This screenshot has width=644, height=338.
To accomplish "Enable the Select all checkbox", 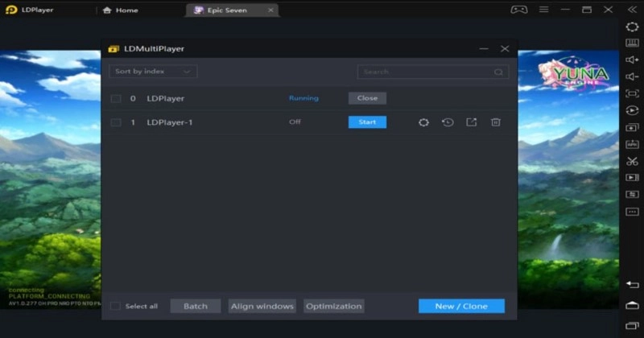I will tap(115, 307).
